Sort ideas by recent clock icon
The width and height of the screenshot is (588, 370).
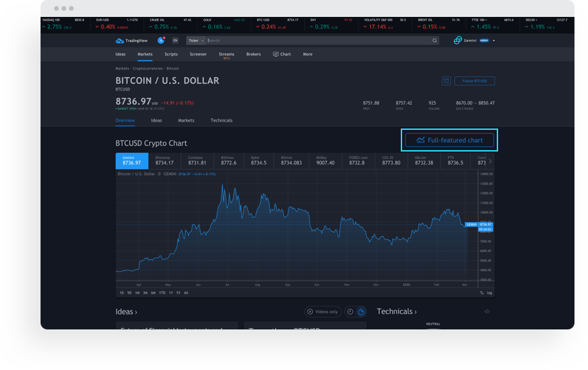[x=350, y=311]
